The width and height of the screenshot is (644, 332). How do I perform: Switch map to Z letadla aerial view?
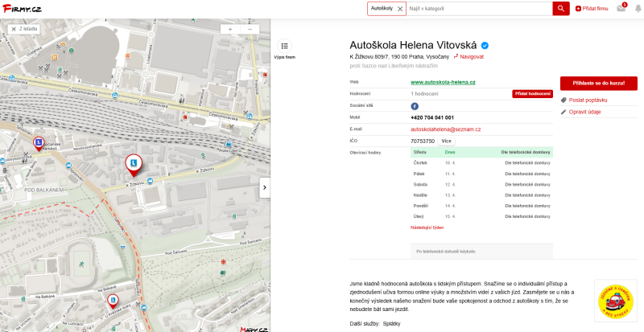(24, 29)
